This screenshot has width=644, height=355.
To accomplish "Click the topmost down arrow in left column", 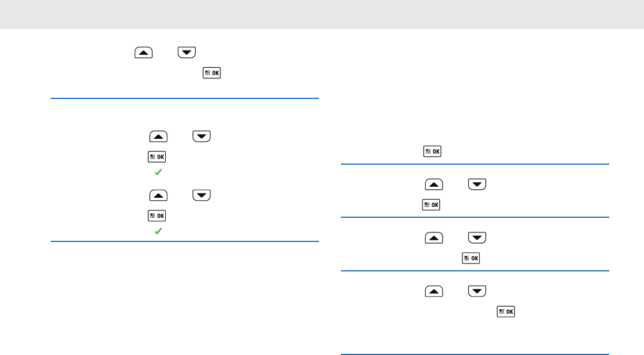I will (x=187, y=52).
